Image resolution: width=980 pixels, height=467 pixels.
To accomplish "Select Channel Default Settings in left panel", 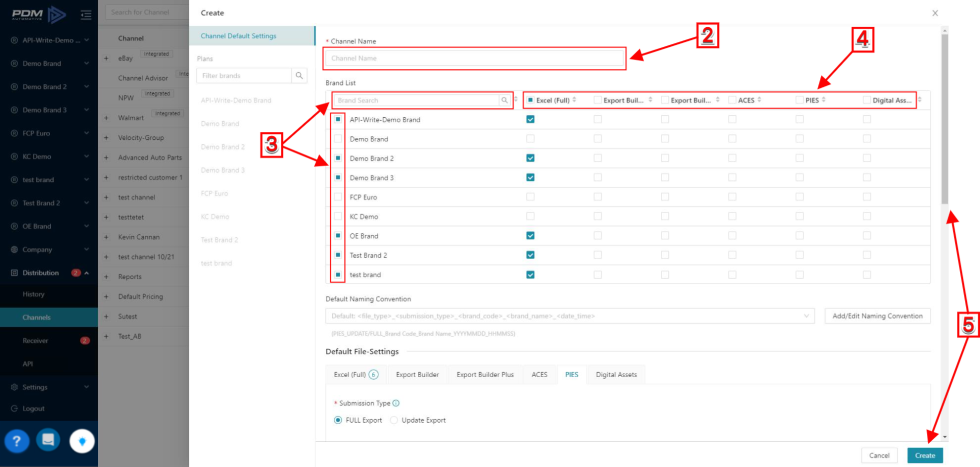I will click(x=252, y=36).
